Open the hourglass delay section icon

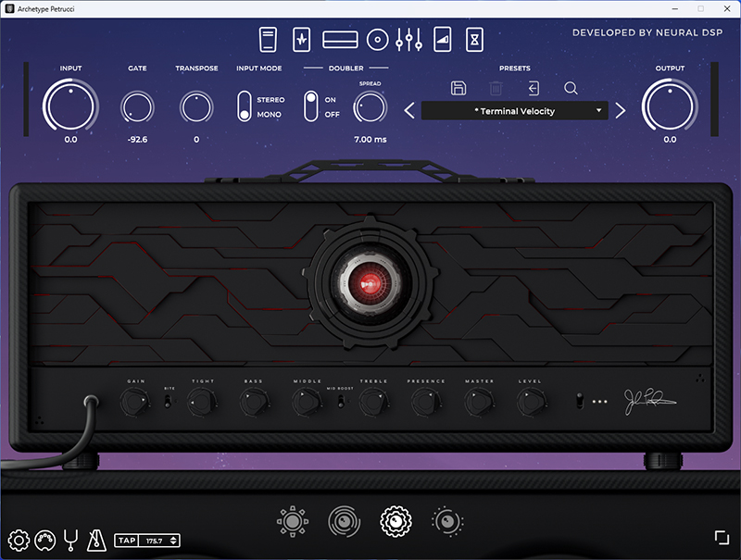474,39
